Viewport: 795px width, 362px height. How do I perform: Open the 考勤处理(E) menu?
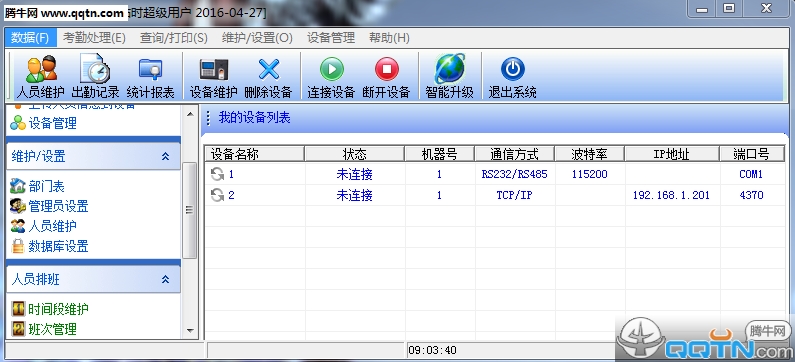click(94, 38)
